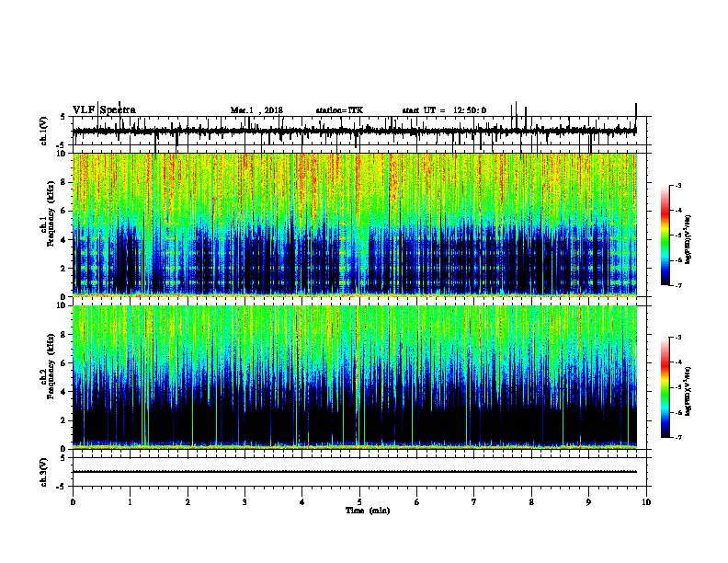Click the "Time (min)" axis title
The height and width of the screenshot is (563, 728).
tap(368, 511)
